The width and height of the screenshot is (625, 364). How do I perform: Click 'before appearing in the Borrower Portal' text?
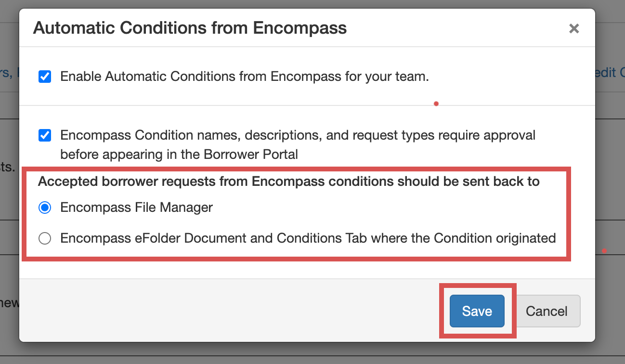coord(179,155)
